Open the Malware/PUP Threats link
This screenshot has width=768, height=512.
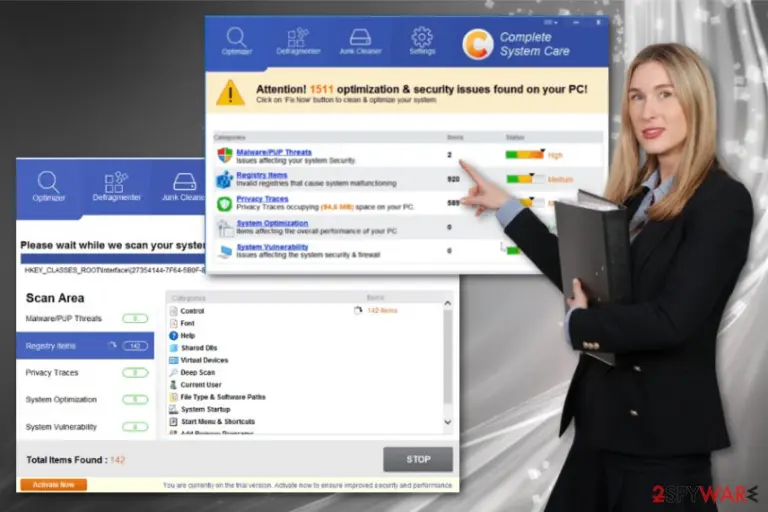click(274, 152)
